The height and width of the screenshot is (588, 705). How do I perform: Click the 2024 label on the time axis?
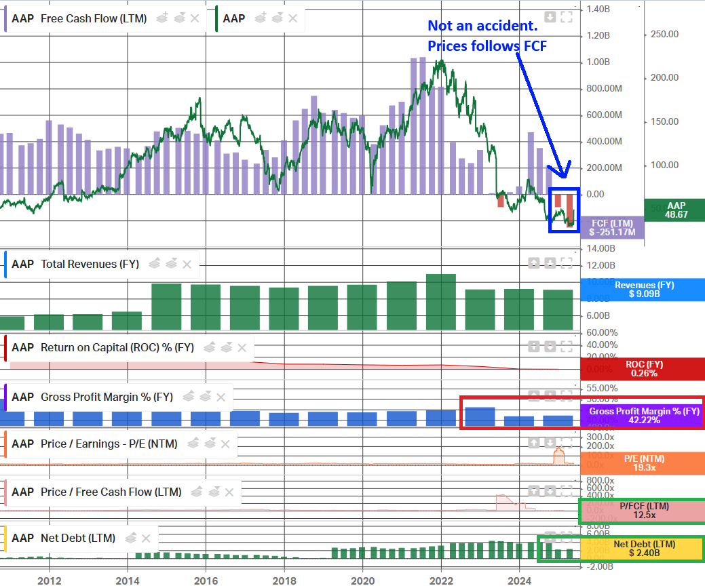[x=519, y=581]
